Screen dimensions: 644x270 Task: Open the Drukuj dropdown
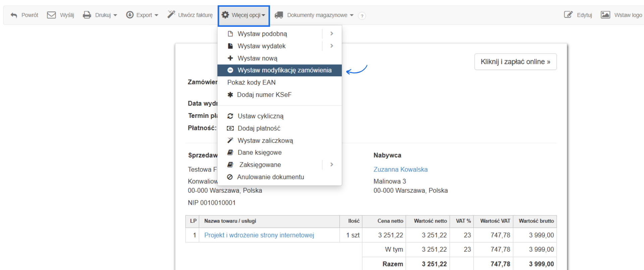[x=100, y=15]
